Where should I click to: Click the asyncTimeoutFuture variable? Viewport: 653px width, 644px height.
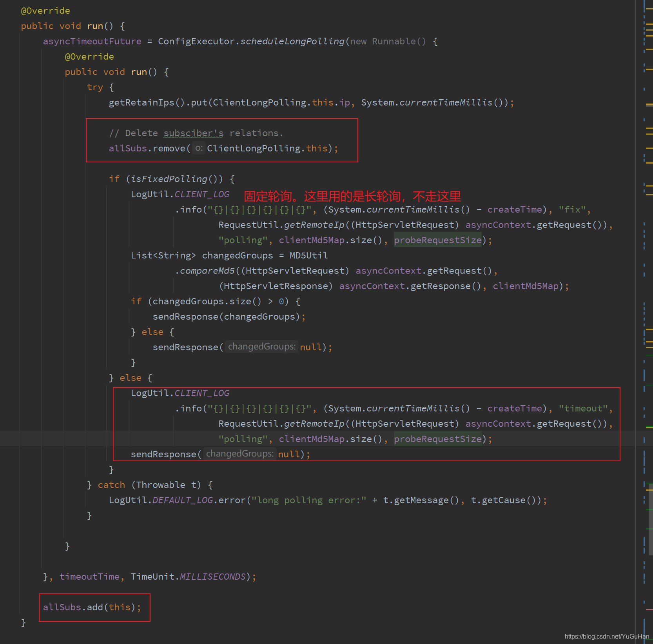point(92,42)
